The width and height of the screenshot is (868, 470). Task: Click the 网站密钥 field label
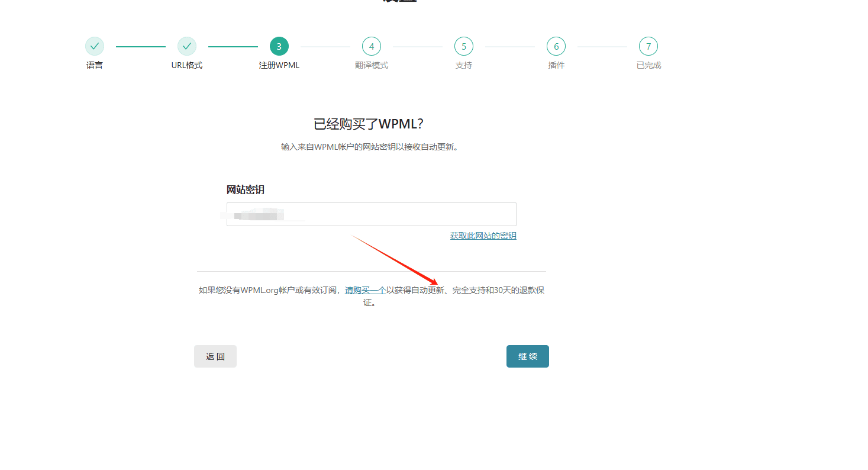[246, 189]
